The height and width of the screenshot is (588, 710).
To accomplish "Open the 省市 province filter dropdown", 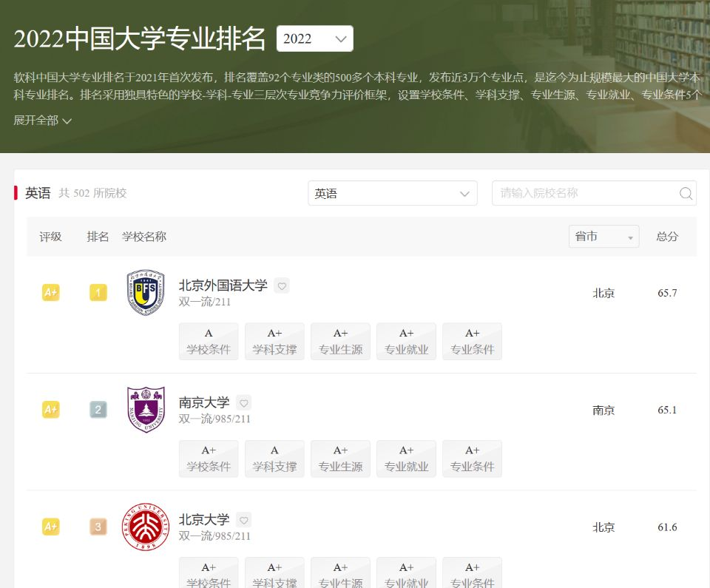I will (x=603, y=237).
